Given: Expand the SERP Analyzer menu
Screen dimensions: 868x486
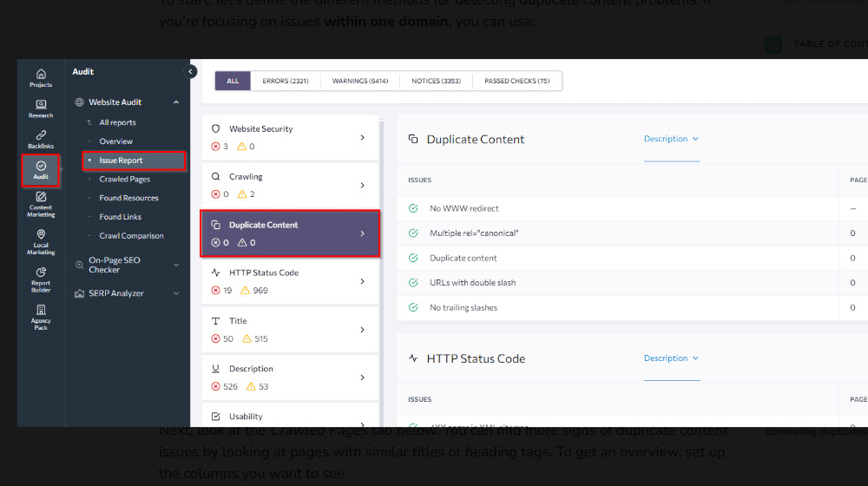Looking at the screenshot, I should click(176, 293).
